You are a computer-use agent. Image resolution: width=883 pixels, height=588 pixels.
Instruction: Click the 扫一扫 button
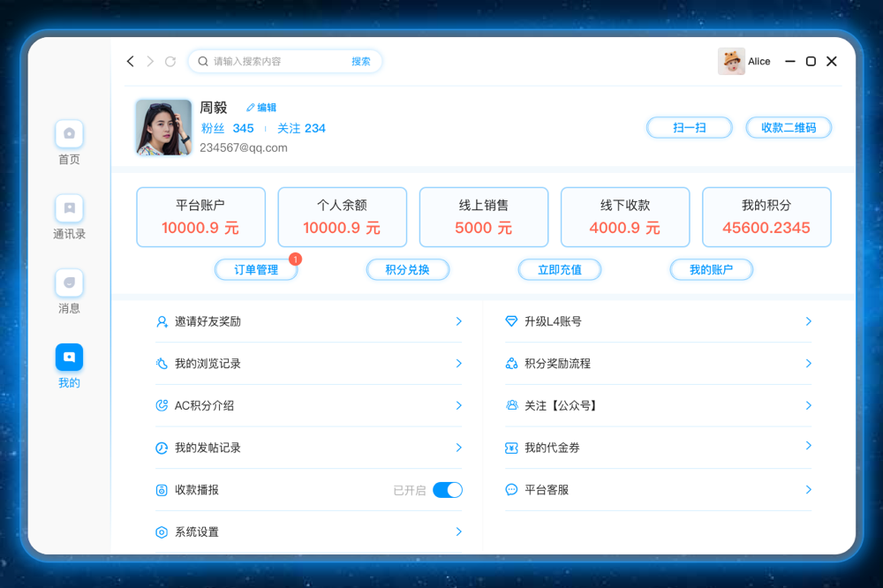(690, 128)
